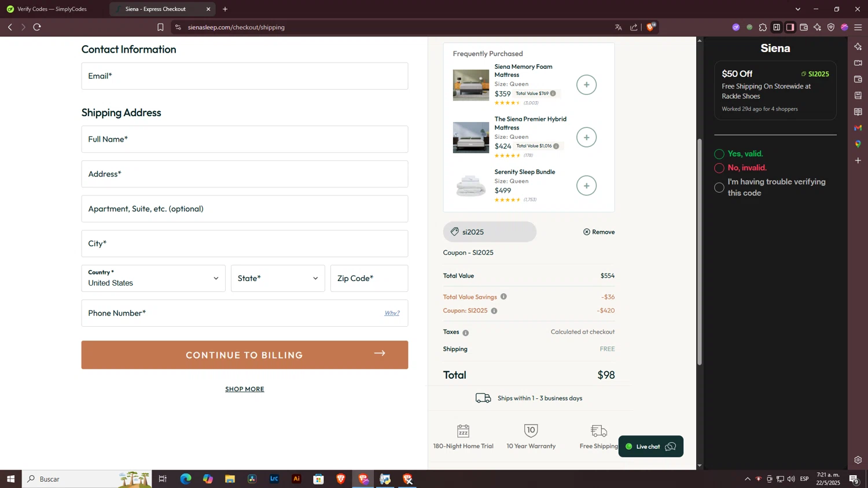This screenshot has width=868, height=488.
Task: Open File Explorer from the taskbar
Action: 230,479
